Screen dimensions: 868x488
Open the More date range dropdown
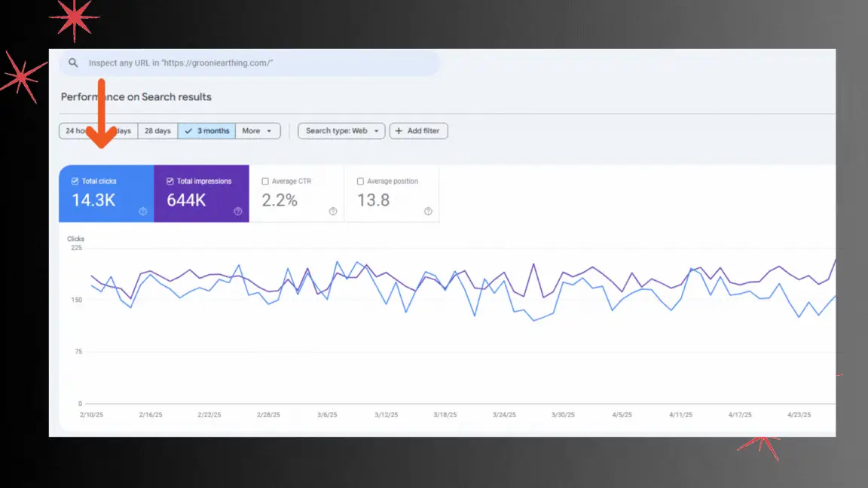coord(258,130)
